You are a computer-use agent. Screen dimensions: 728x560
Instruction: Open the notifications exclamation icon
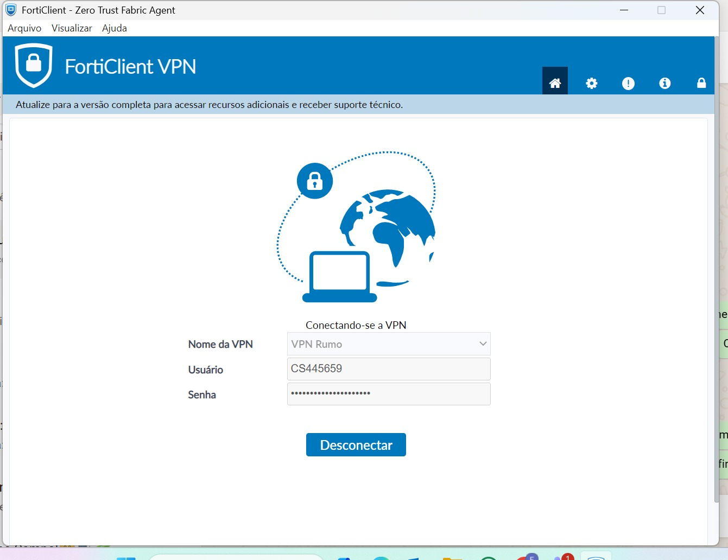628,83
